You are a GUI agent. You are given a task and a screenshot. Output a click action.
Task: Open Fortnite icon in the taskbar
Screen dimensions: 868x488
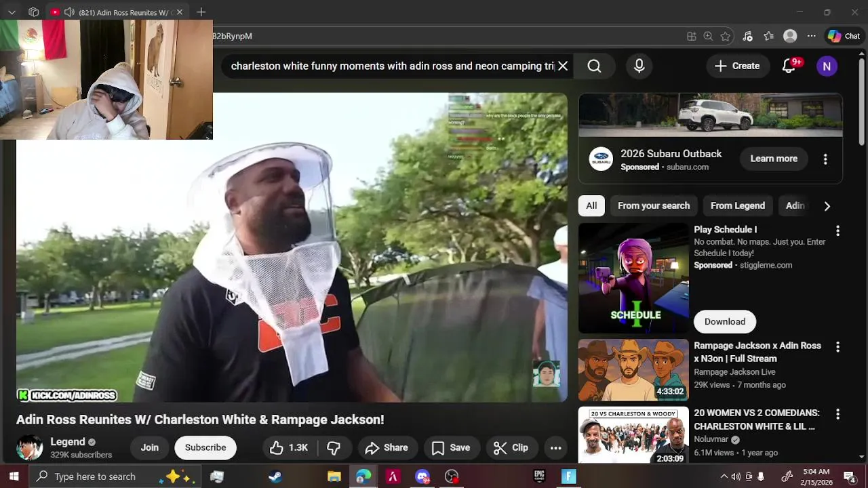pyautogui.click(x=569, y=476)
